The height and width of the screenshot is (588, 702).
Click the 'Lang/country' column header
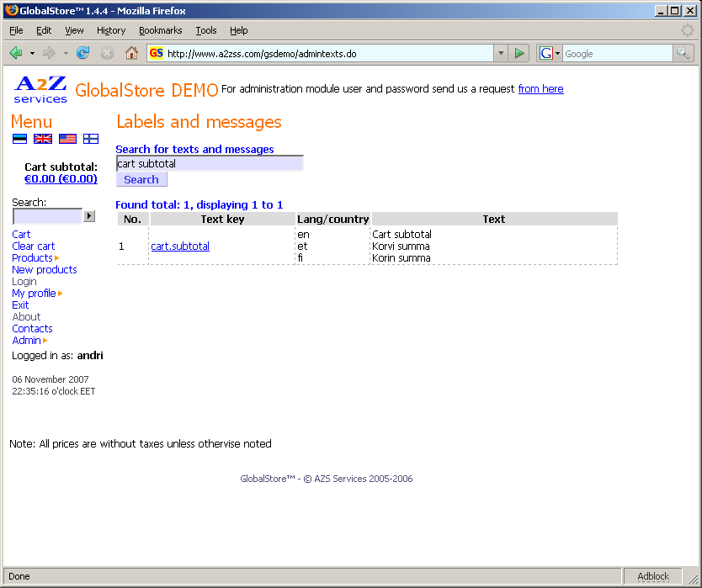(x=333, y=220)
